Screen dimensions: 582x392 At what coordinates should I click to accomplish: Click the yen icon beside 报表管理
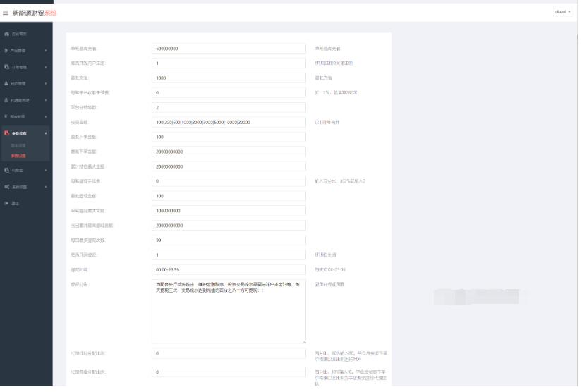[6, 117]
